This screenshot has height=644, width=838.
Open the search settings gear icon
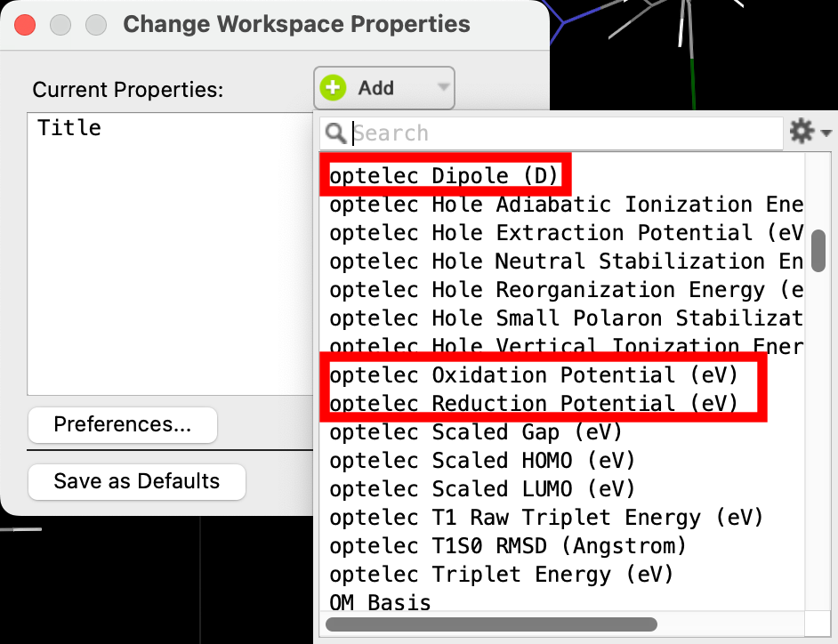[802, 132]
